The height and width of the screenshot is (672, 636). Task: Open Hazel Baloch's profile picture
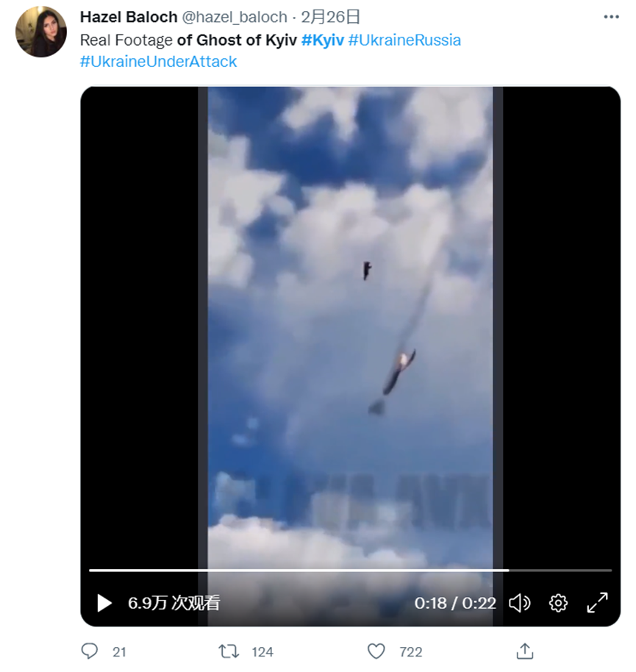[40, 32]
